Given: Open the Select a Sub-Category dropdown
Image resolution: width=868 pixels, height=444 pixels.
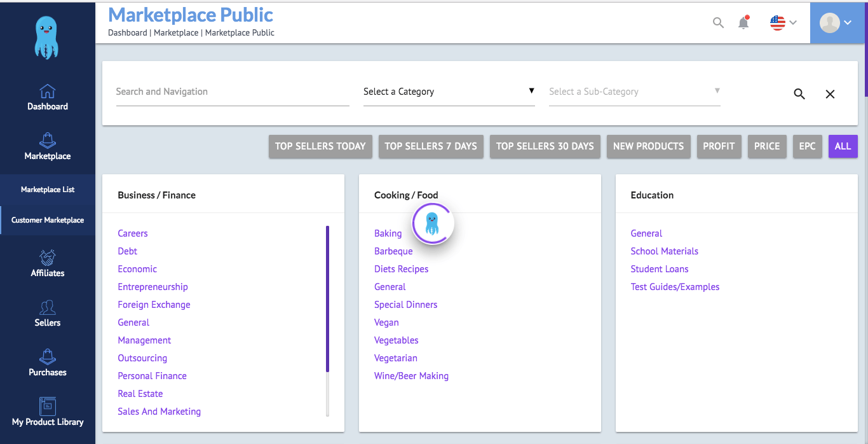Looking at the screenshot, I should click(x=635, y=92).
